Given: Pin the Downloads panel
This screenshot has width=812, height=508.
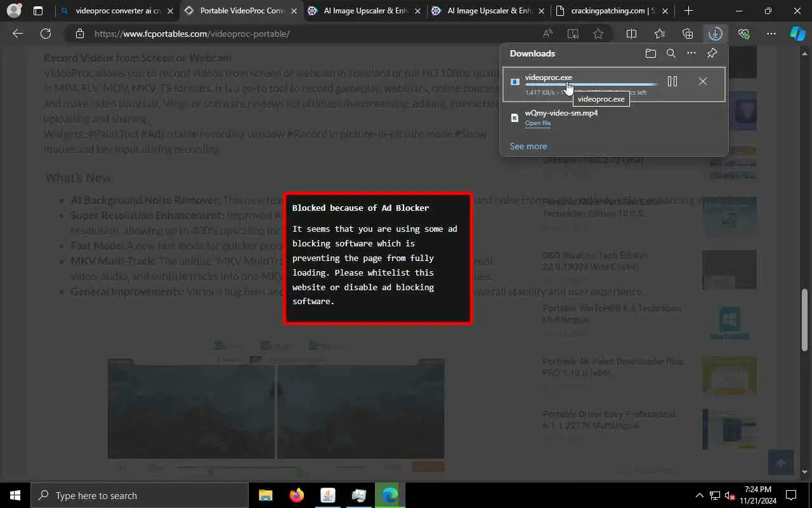Looking at the screenshot, I should pos(712,53).
